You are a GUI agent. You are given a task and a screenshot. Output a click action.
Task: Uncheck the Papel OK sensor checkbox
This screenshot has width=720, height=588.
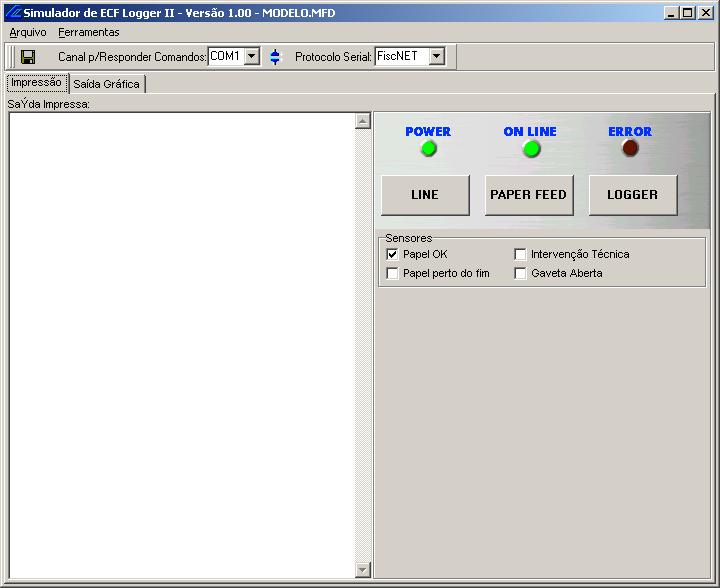click(392, 254)
